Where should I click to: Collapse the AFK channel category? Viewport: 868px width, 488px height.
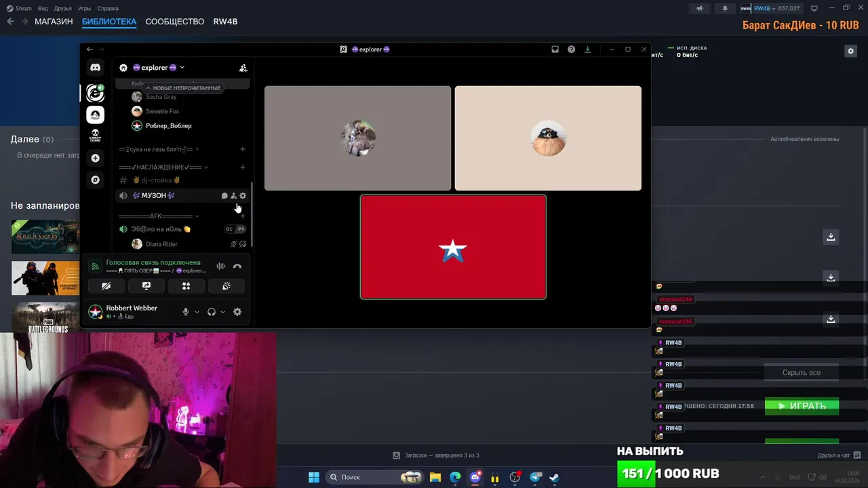tap(159, 216)
